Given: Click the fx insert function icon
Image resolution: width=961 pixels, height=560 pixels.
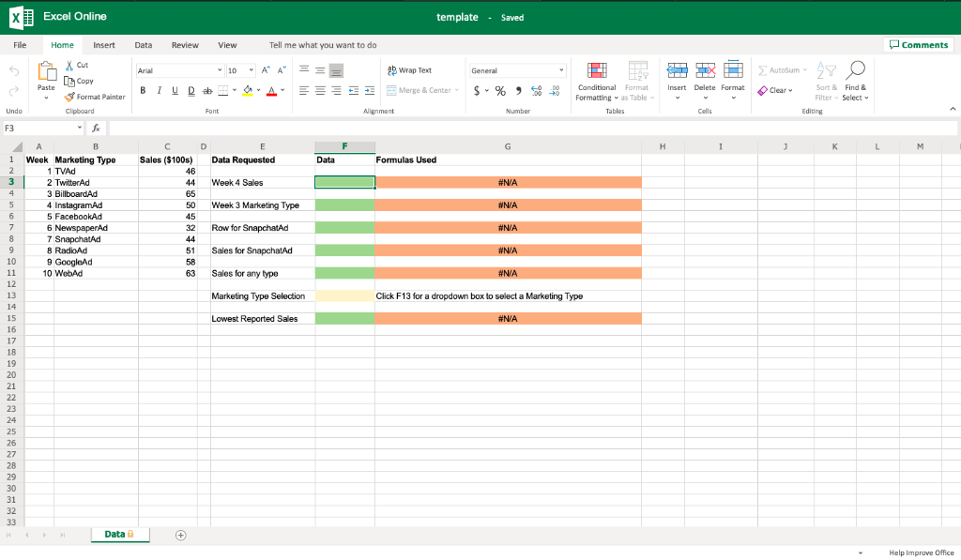Looking at the screenshot, I should (97, 129).
